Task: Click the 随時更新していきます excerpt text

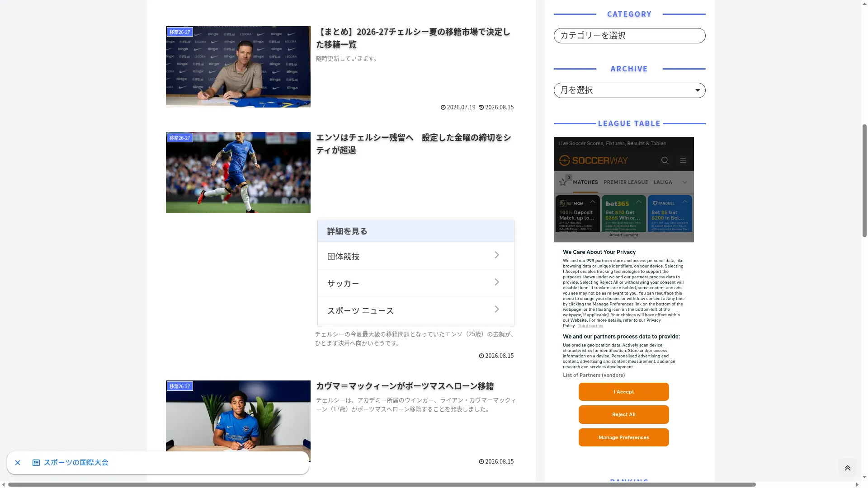Action: click(x=347, y=59)
